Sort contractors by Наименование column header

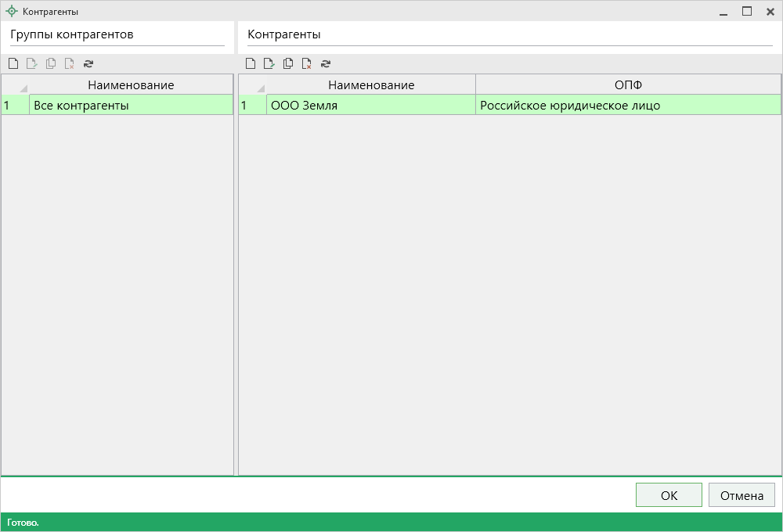tap(371, 84)
